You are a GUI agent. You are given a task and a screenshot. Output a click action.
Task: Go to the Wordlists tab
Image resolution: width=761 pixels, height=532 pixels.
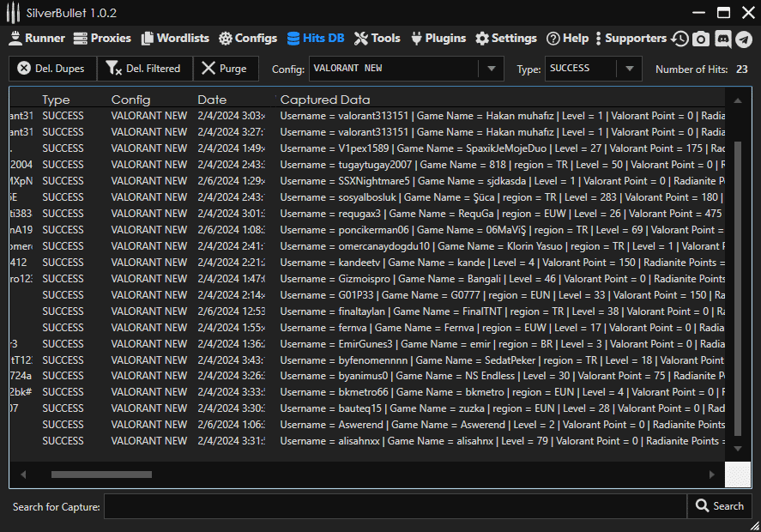coord(175,39)
